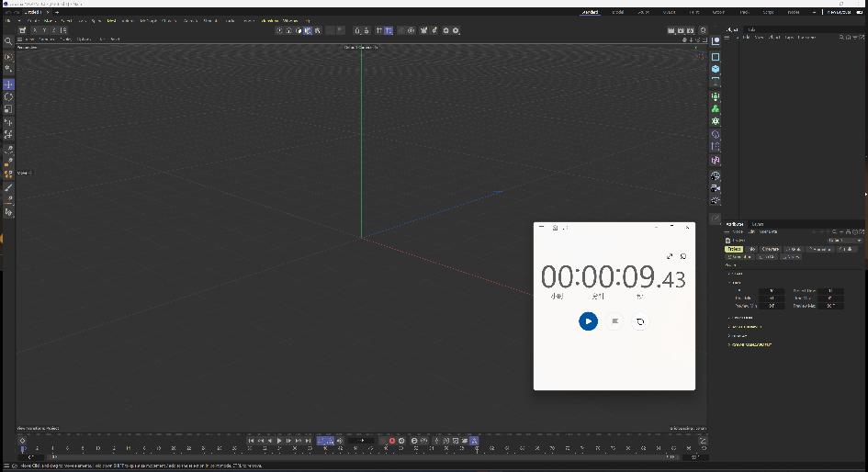Select the Project tab in Attributes panel
Screen dimensions: 868x472
(x=734, y=249)
